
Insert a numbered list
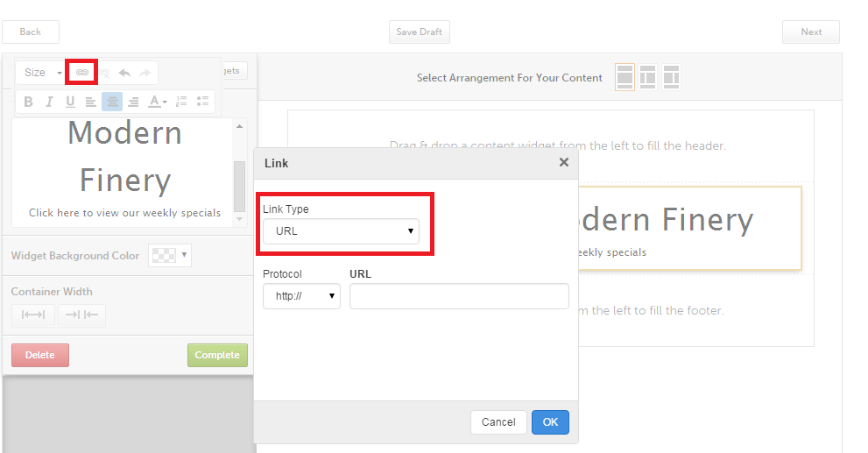181,102
